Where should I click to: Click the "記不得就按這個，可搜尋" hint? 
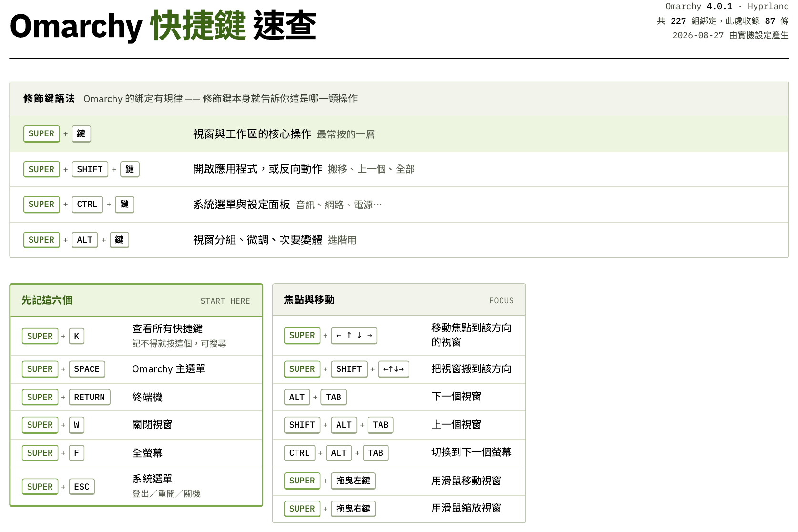179,344
